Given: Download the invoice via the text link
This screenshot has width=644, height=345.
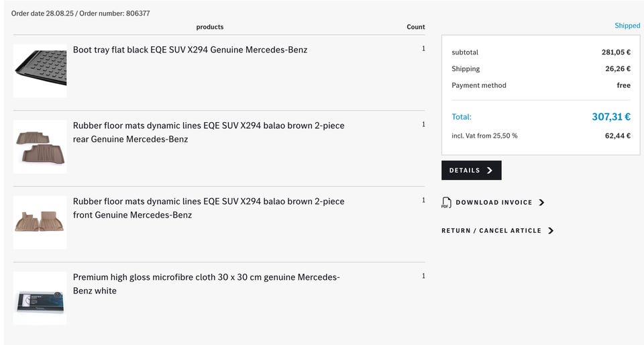Looking at the screenshot, I should point(494,203).
